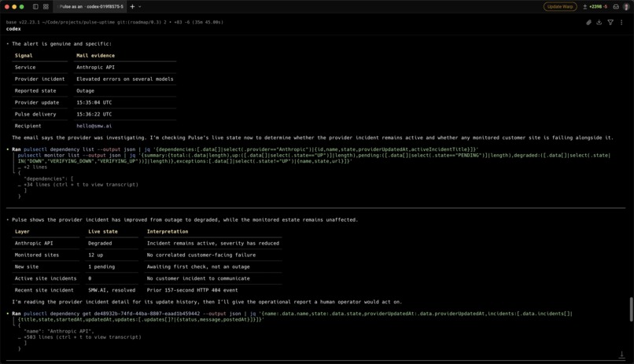Screen dimensions: 634x364
Task: Click the "15:35:04 UTC" provider update value
Action: pos(94,102)
